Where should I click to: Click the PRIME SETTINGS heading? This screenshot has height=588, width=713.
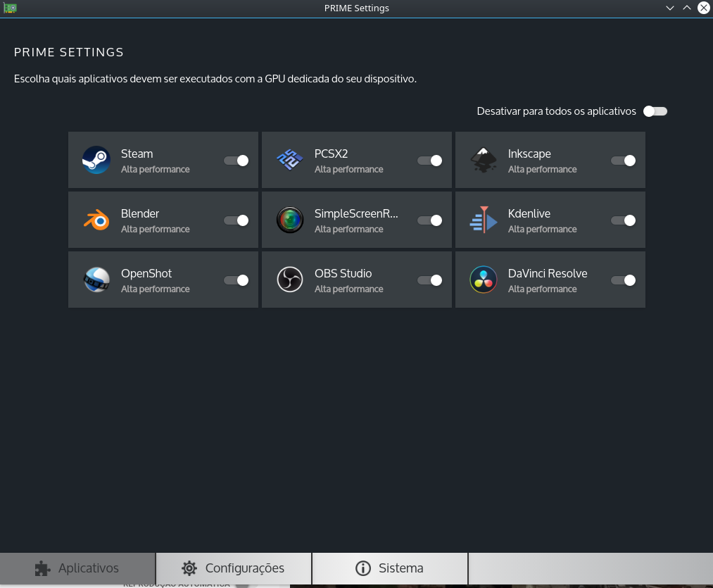pyautogui.click(x=69, y=52)
